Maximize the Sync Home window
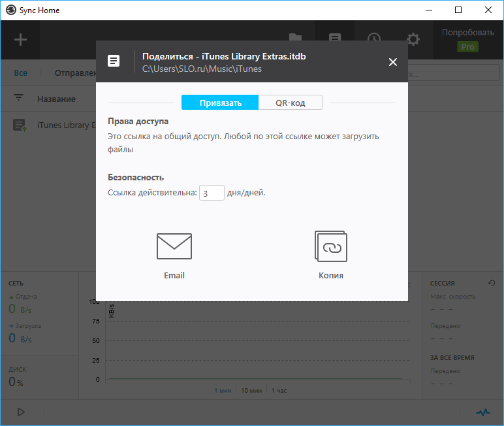 coord(458,10)
